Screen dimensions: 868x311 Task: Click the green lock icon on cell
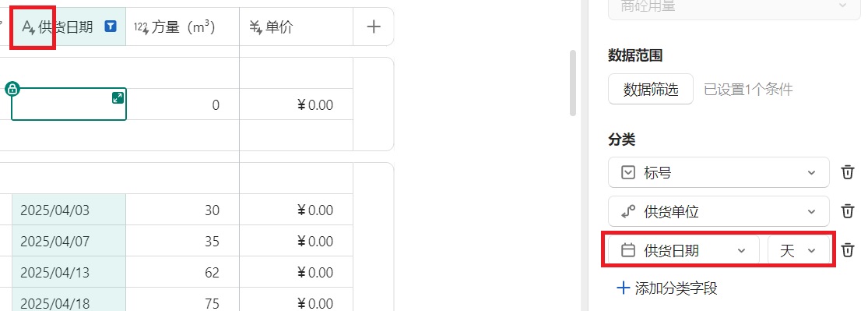(x=12, y=89)
